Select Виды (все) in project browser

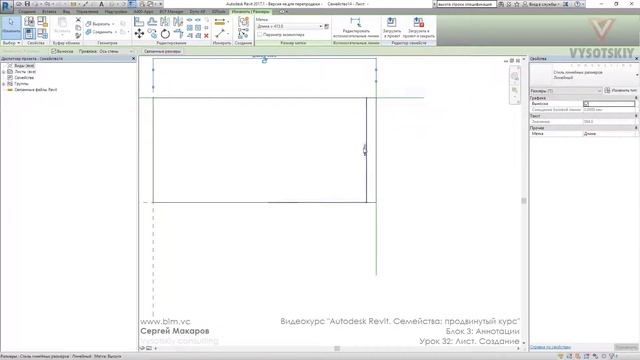[x=24, y=66]
